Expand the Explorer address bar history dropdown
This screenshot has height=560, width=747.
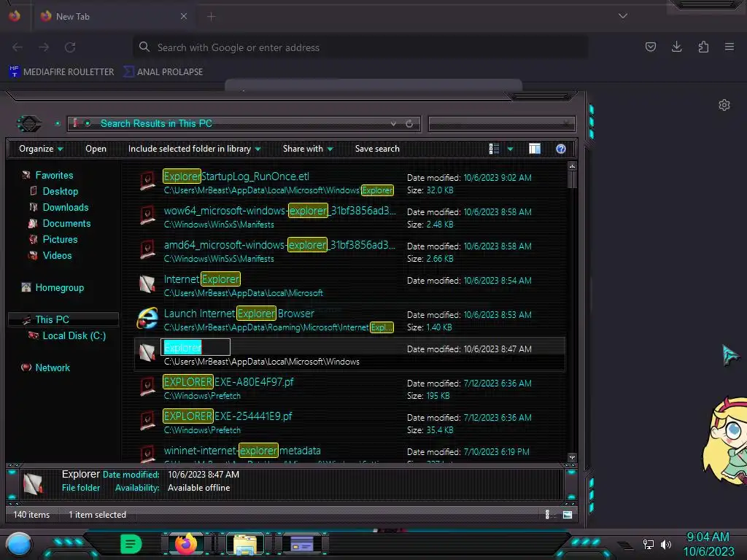[x=393, y=124]
